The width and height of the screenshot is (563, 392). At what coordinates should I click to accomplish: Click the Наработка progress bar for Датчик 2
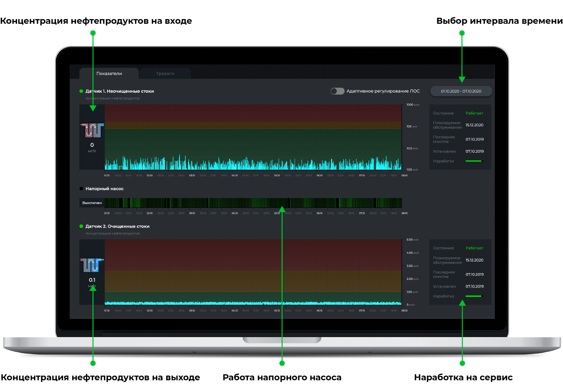coord(474,296)
